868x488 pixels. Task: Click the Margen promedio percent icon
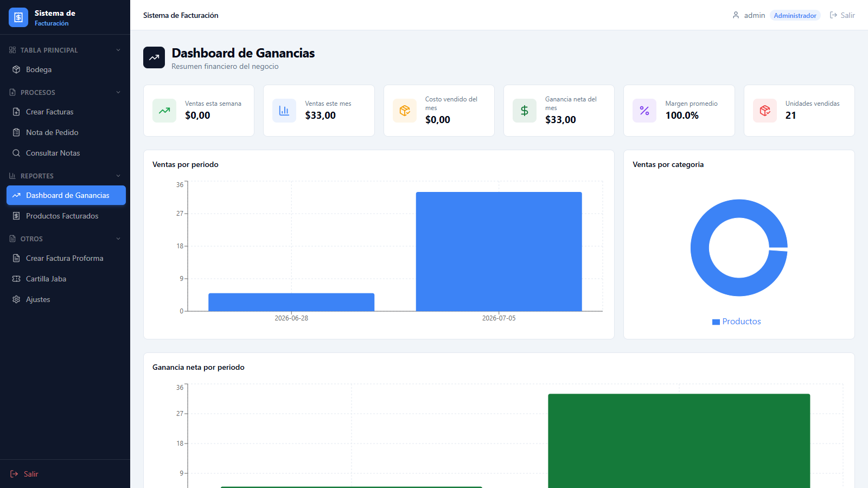click(644, 111)
